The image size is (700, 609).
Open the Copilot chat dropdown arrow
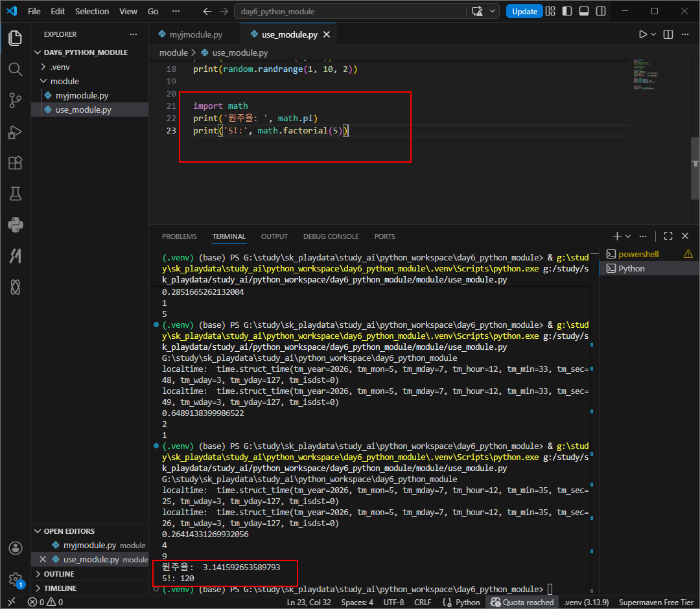(x=493, y=11)
